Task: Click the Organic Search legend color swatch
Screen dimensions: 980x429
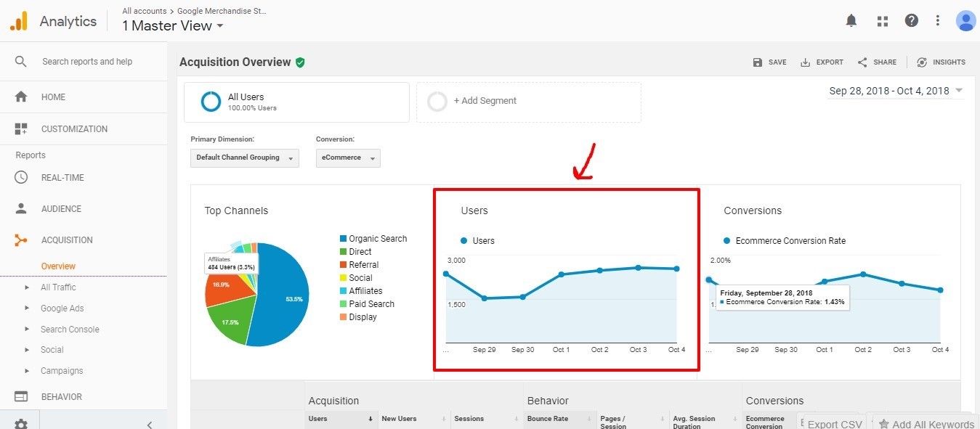Action: (x=343, y=239)
